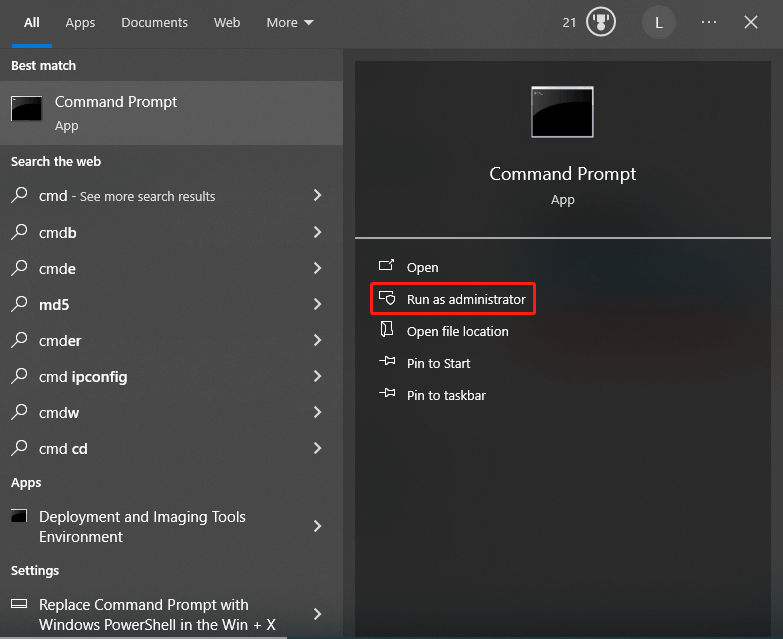This screenshot has height=639, width=783.
Task: Expand the chevron beside cmd ipconfig
Action: (317, 376)
